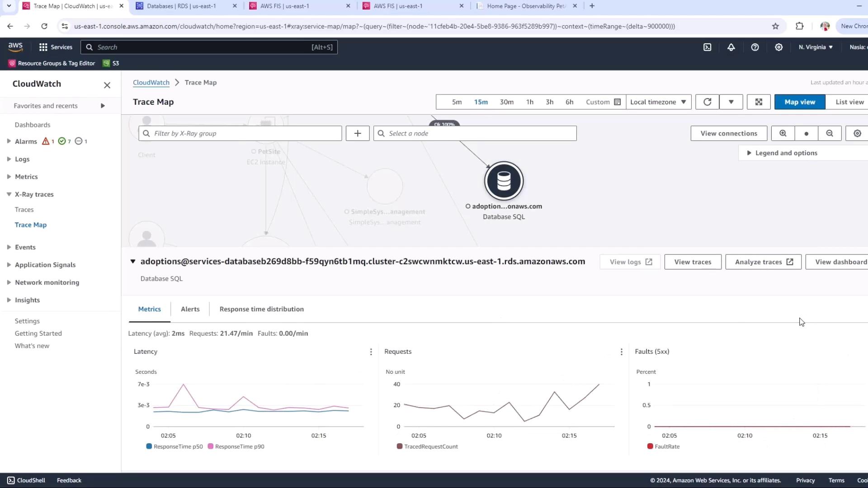
Task: Click the fullscreen expand map icon
Action: 759,102
